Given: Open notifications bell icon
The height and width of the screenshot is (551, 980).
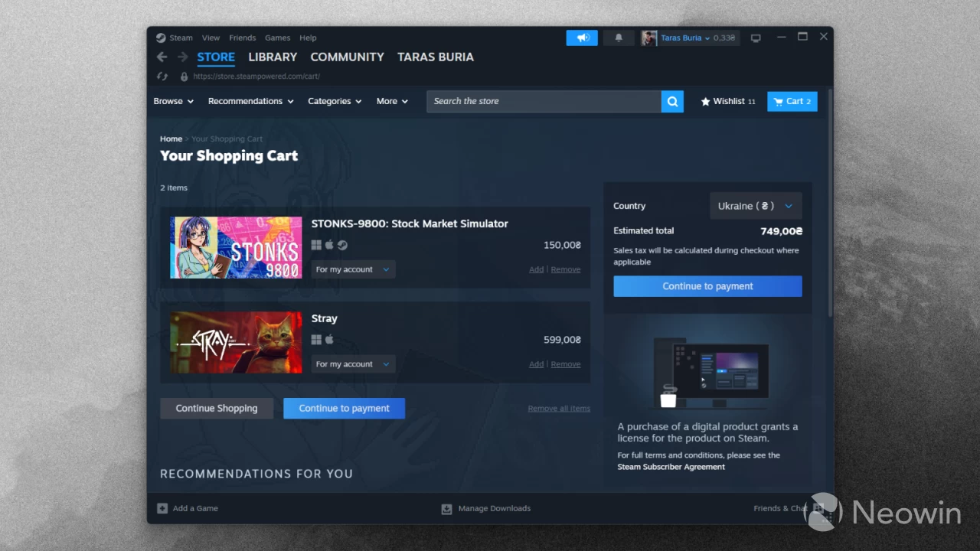Looking at the screenshot, I should point(619,37).
